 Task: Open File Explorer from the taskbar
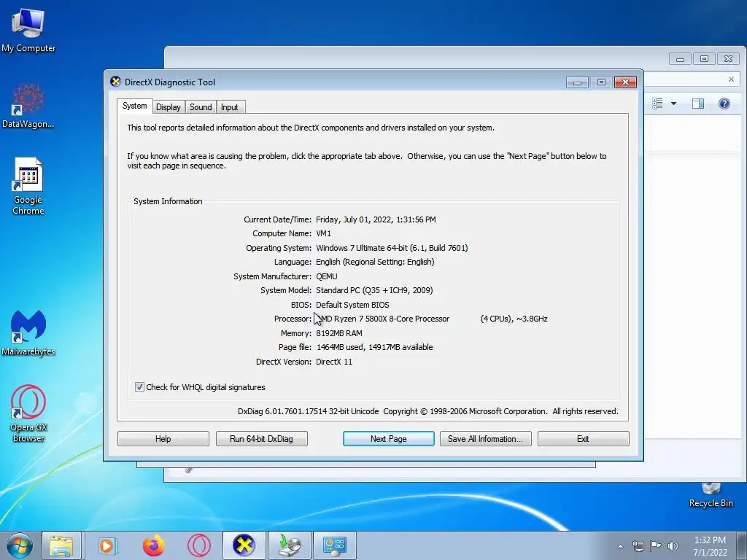(62, 545)
